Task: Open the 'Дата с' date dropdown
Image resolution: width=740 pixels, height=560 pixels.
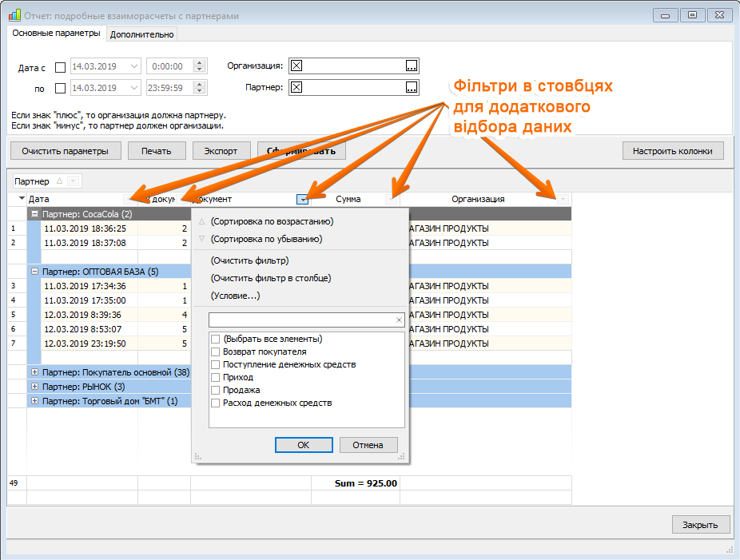Action: pyautogui.click(x=134, y=66)
